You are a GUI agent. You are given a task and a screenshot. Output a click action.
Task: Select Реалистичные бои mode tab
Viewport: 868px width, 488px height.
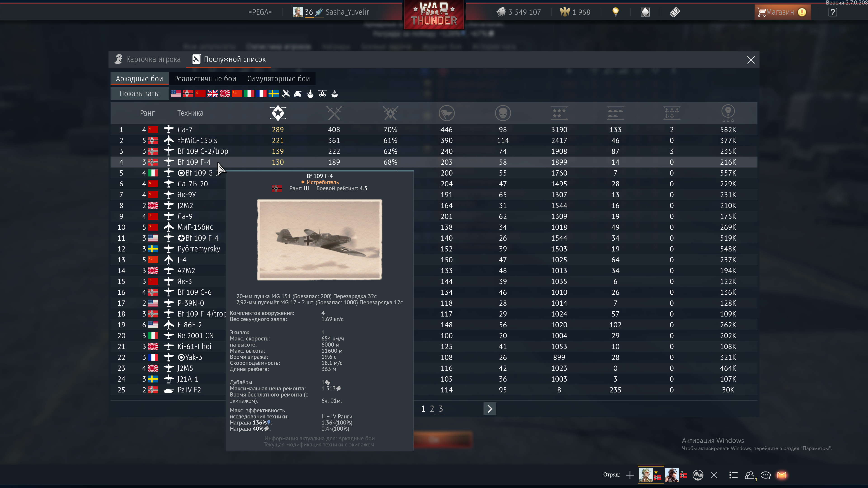coord(205,78)
